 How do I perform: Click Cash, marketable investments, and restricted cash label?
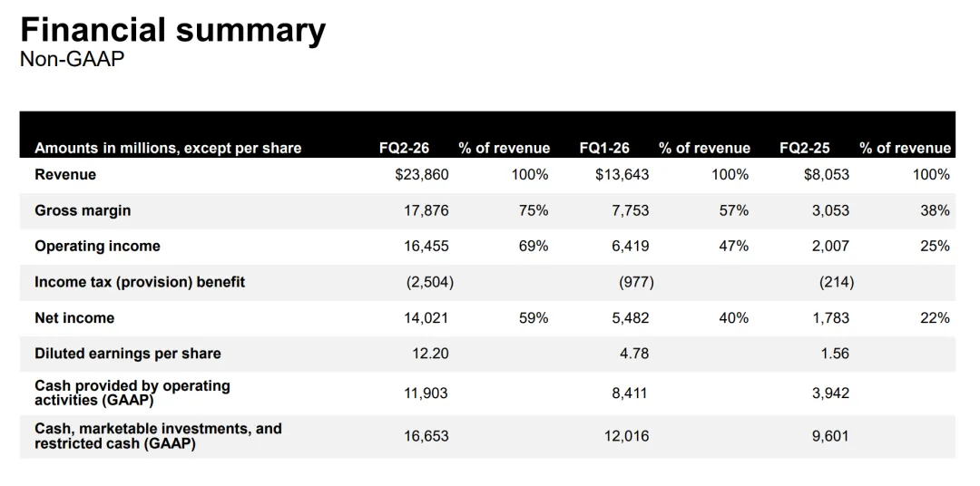(158, 436)
